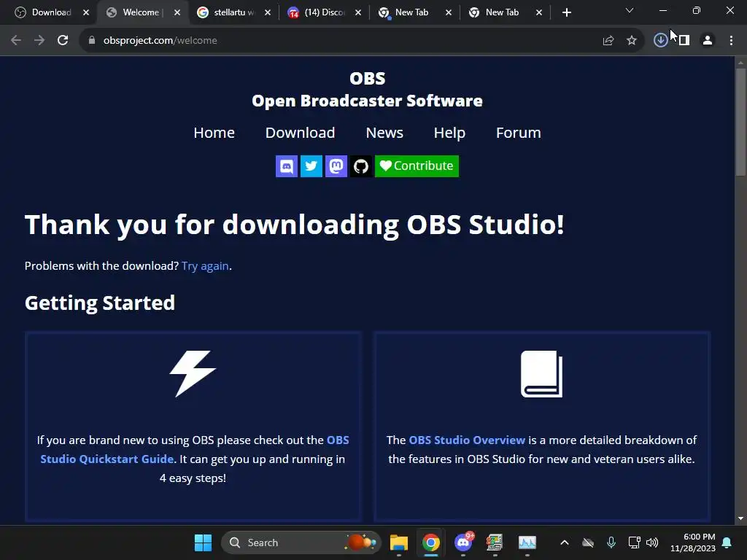The image size is (747, 560).
Task: Open the Chrome downloads icon
Action: click(x=660, y=41)
